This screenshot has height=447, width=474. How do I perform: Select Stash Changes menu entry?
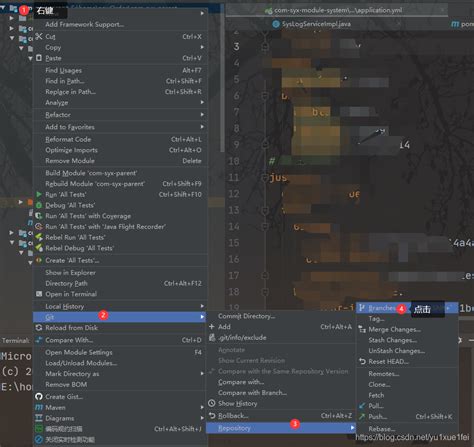393,340
